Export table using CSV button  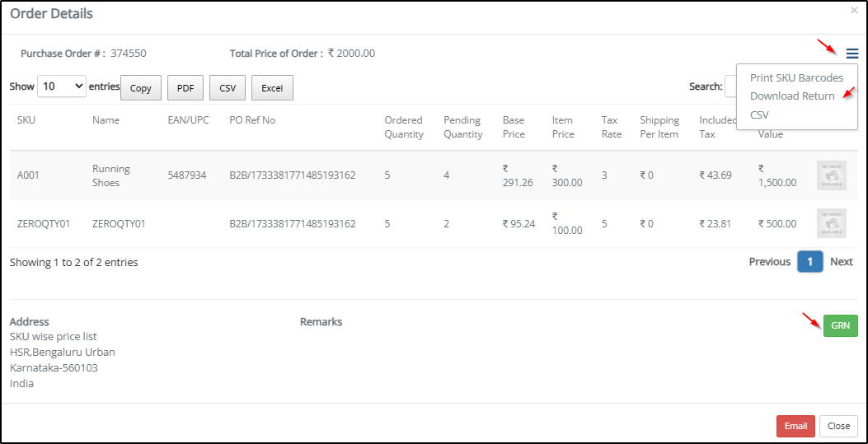tap(228, 88)
